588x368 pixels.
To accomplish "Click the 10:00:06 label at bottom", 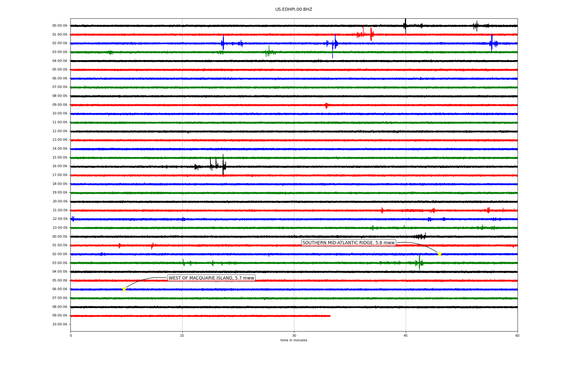I will [60, 324].
